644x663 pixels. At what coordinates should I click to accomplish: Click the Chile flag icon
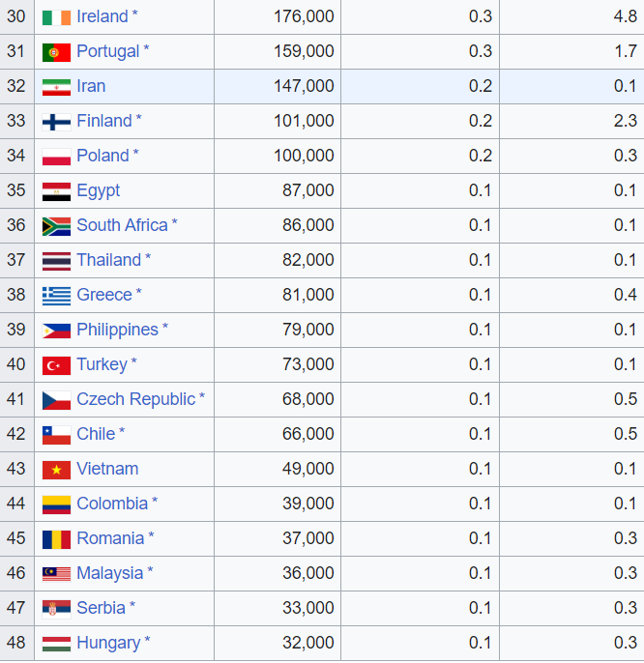pyautogui.click(x=56, y=435)
